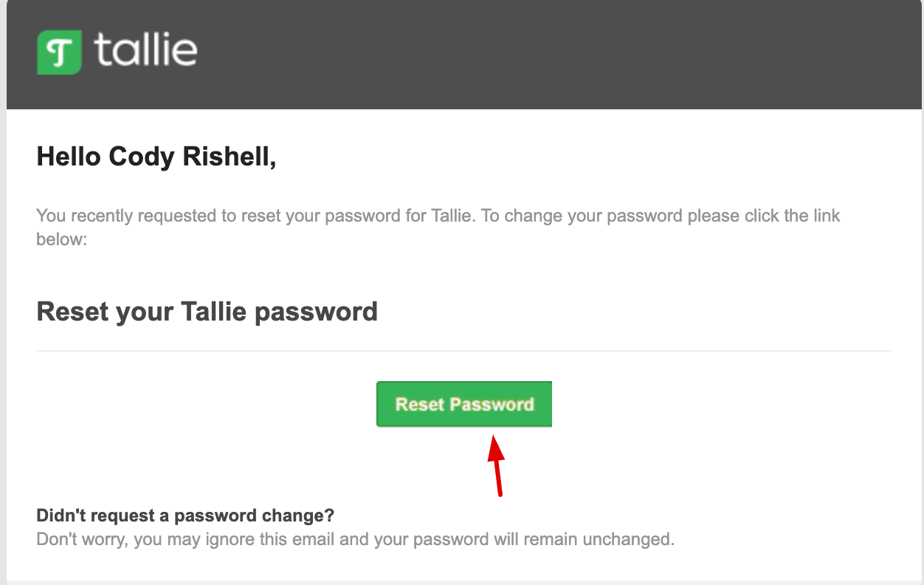
Task: Select the Hello Cody Rishell greeting
Action: pos(156,156)
